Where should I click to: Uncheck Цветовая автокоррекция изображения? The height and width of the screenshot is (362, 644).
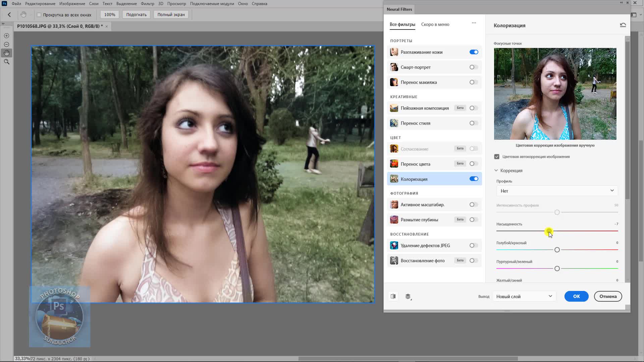pyautogui.click(x=496, y=156)
